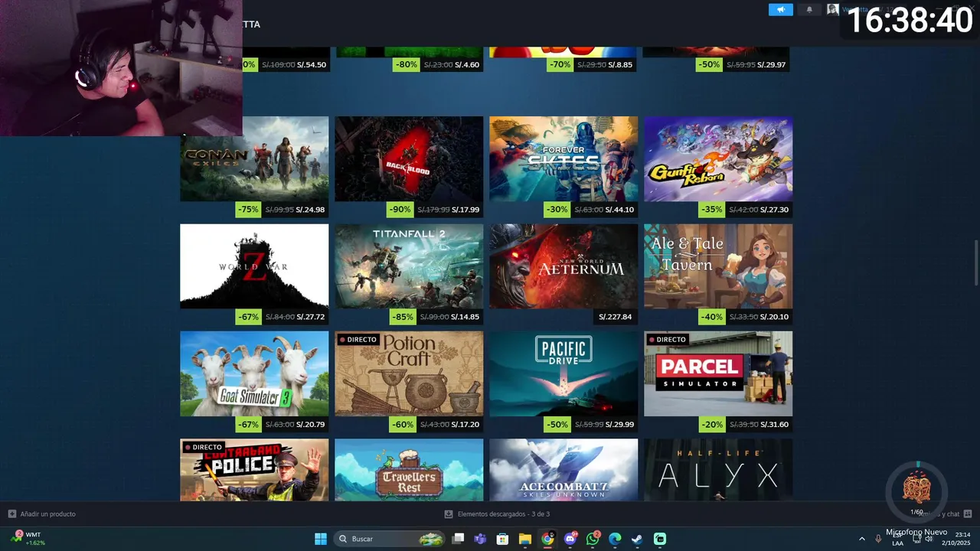980x551 pixels.
Task: Open Microsoft Edge from taskbar
Action: pos(615,539)
